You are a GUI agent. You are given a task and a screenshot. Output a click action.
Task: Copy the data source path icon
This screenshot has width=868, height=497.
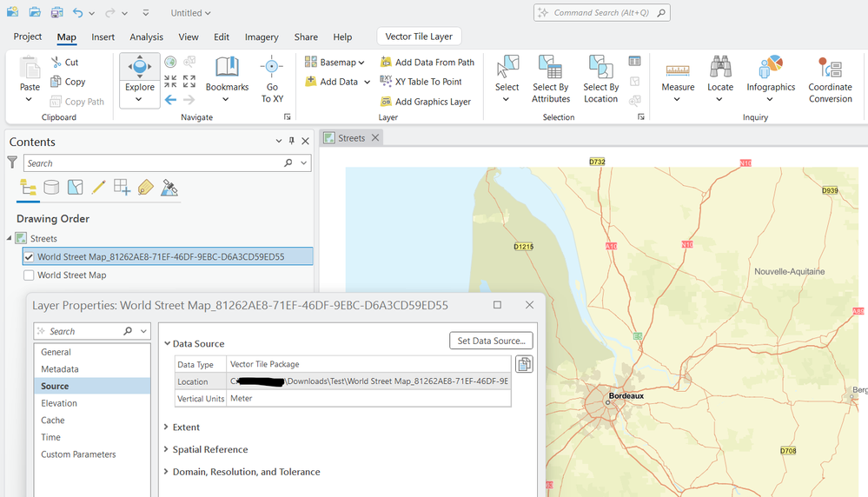pos(524,364)
